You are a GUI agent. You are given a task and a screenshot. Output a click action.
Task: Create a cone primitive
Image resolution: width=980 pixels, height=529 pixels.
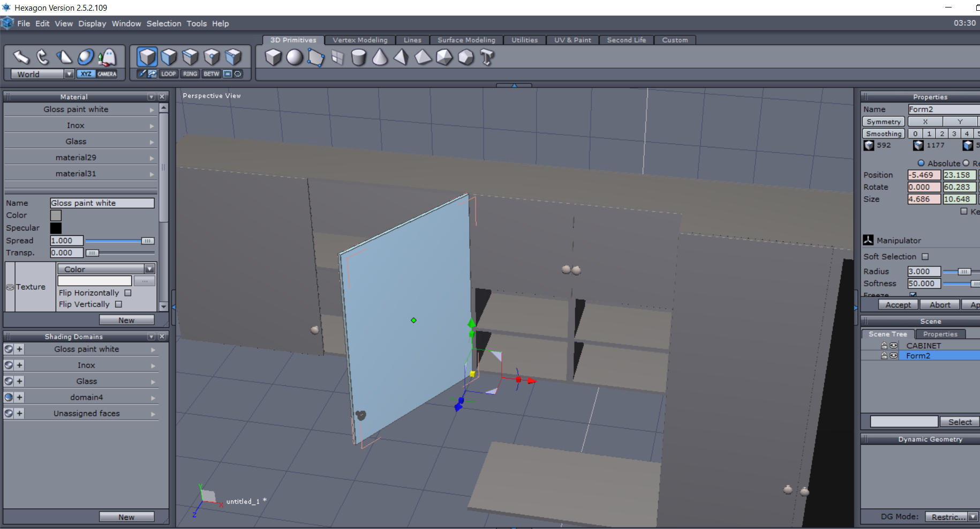coord(380,57)
